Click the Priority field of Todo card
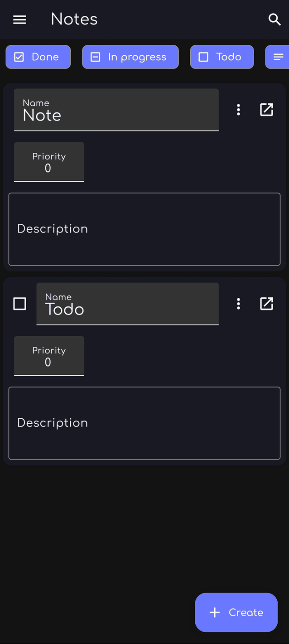The height and width of the screenshot is (644, 289). 49,356
